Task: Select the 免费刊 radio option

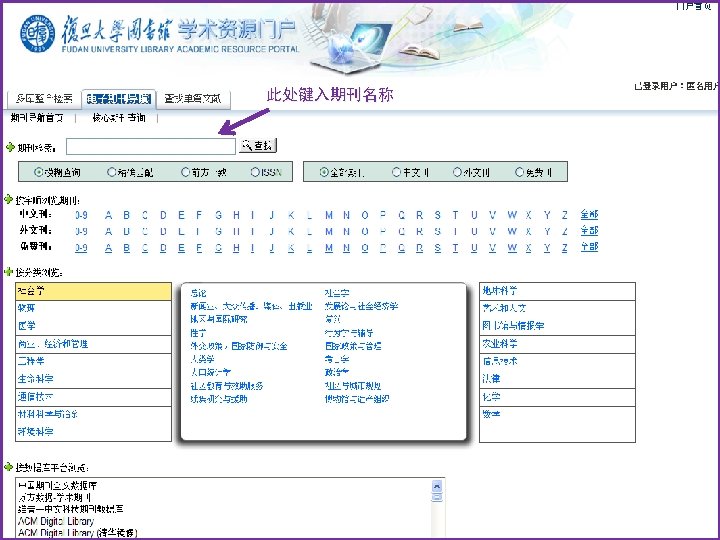Action: pyautogui.click(x=519, y=172)
